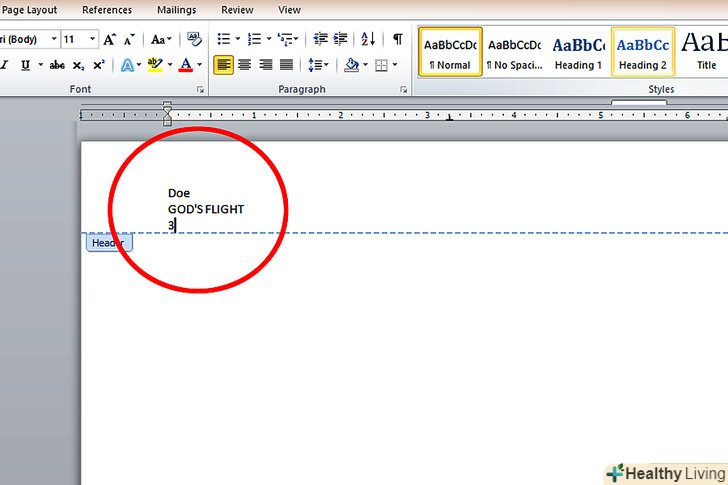Open the Text Effects tool
The width and height of the screenshot is (728, 485).
(x=127, y=65)
